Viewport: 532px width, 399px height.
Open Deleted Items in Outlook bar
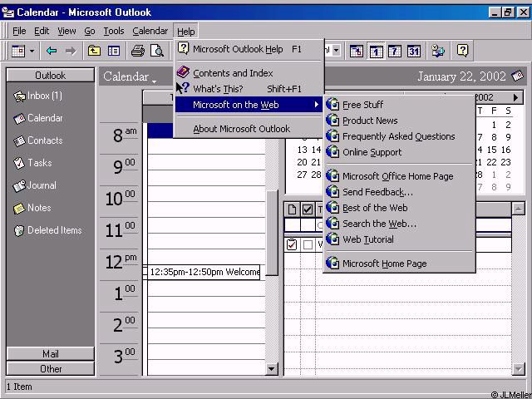click(48, 230)
